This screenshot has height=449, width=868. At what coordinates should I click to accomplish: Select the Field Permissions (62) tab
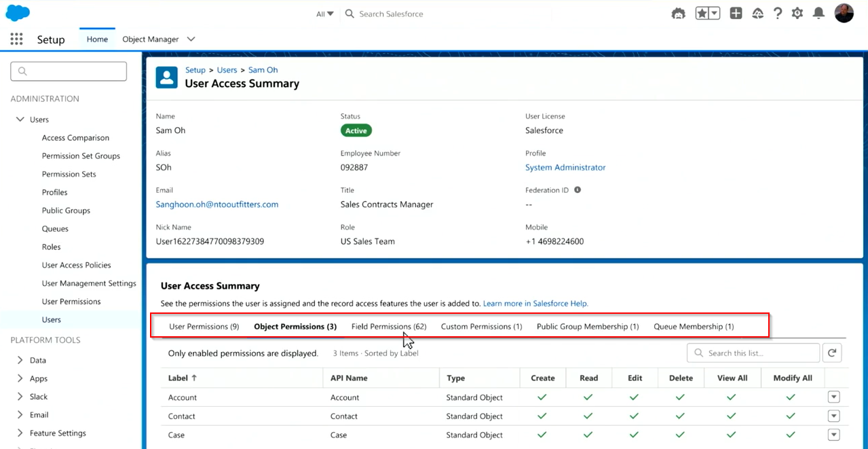tap(389, 327)
